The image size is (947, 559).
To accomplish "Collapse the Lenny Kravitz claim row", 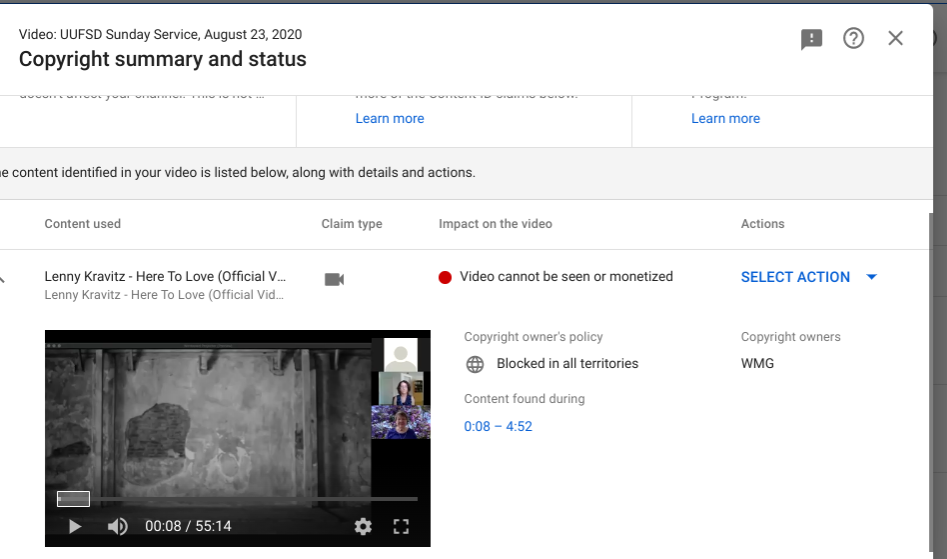I will (2, 279).
